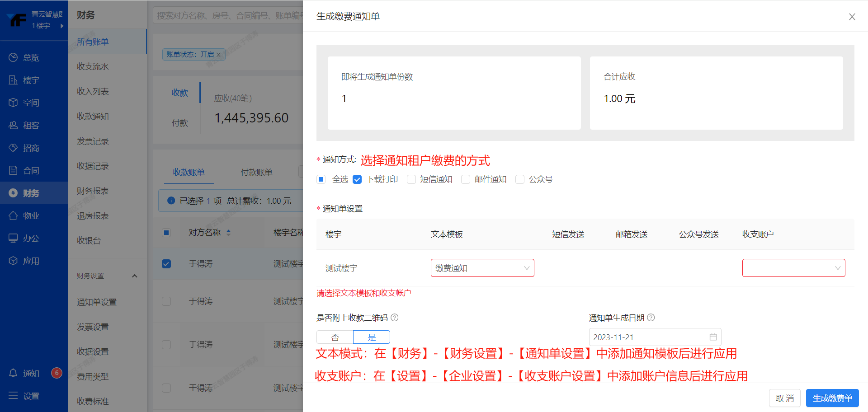Select 否 for attaching payment QR code
Screen dimensions: 868x412
point(335,337)
